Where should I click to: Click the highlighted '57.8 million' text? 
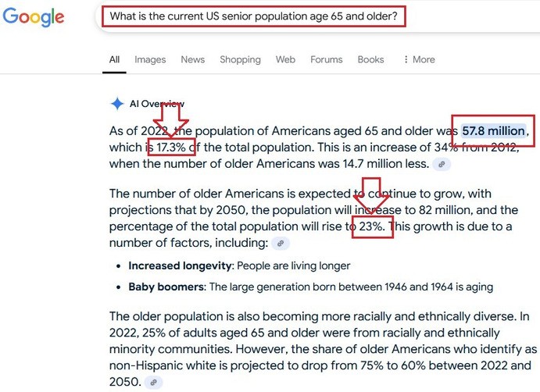[x=494, y=130]
